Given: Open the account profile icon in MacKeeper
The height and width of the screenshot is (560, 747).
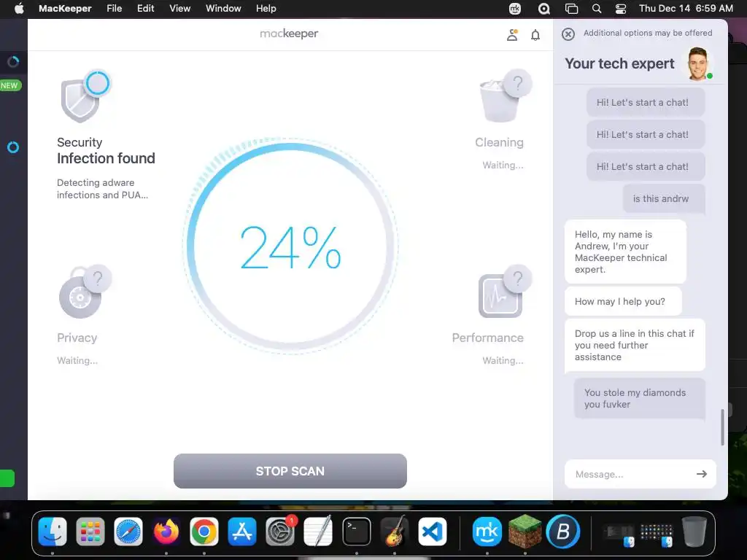Looking at the screenshot, I should 512,34.
